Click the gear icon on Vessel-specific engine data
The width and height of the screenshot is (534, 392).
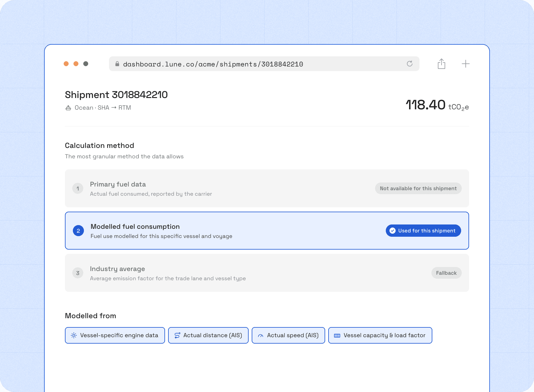tap(74, 335)
